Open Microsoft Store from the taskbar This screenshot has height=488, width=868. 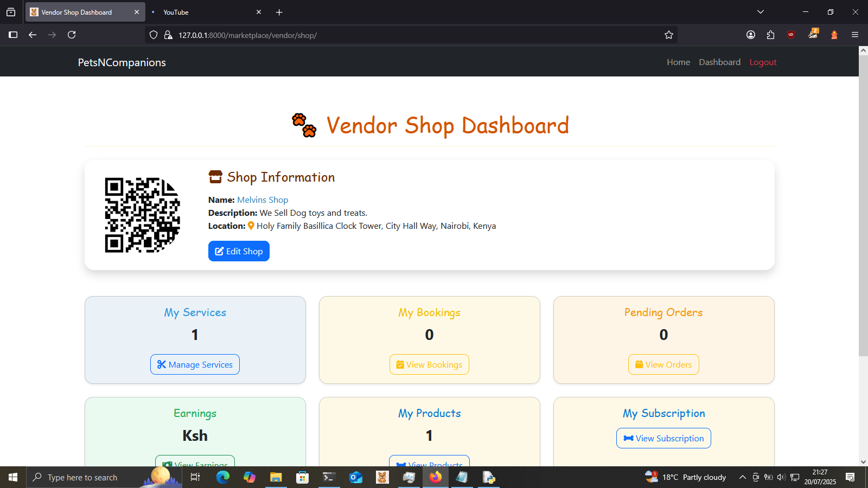(x=303, y=477)
